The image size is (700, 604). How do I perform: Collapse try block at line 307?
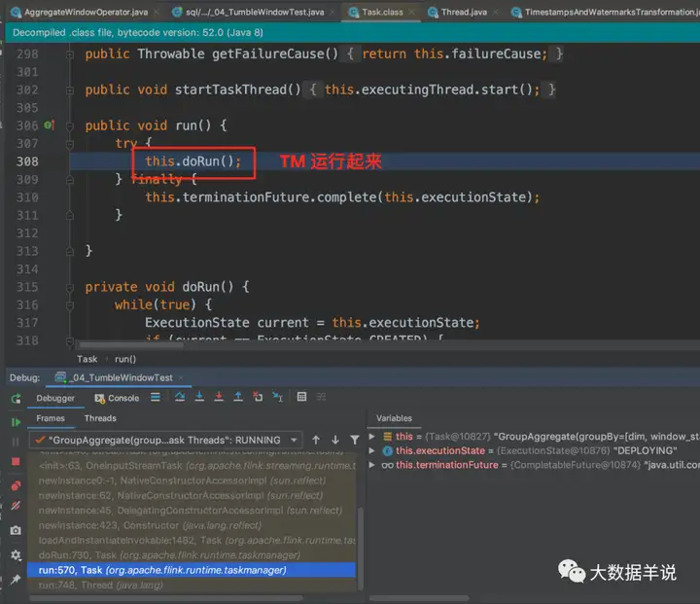pos(70,144)
